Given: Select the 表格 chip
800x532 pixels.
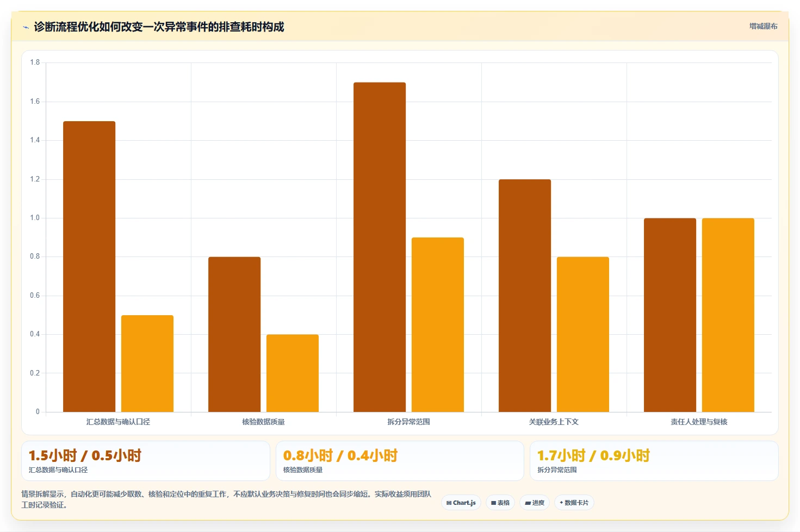Looking at the screenshot, I should click(500, 503).
